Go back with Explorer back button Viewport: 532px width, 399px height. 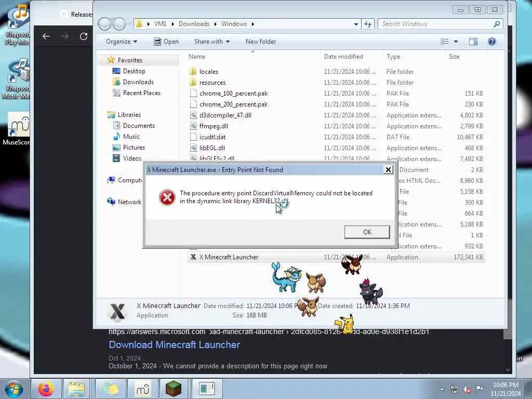point(104,24)
